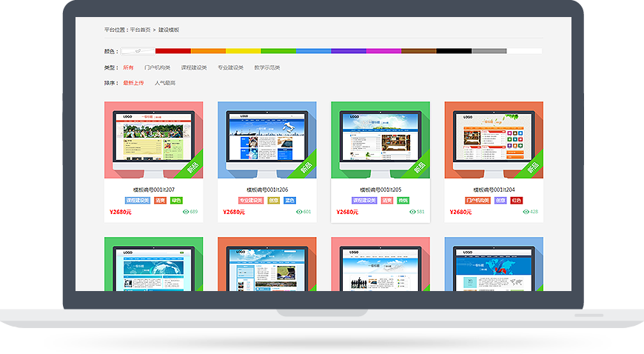
Task: Click the eye icon showing 689 views
Action: [x=185, y=212]
